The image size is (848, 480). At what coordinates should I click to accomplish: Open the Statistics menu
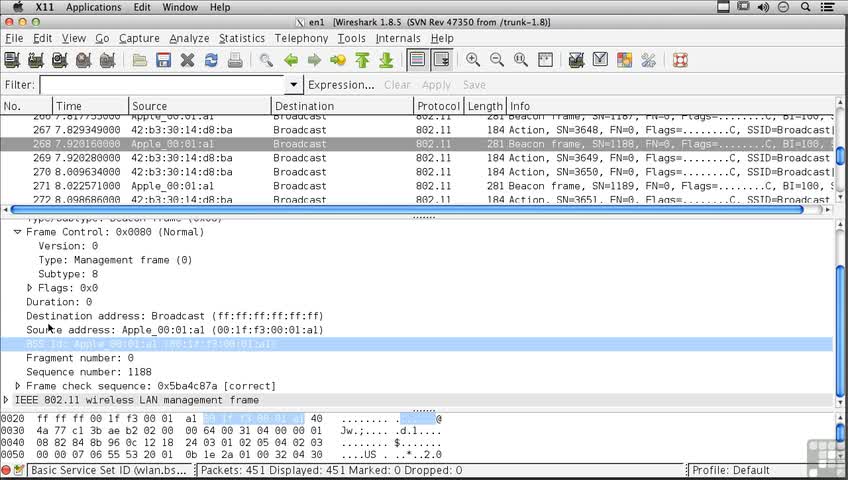coord(242,38)
